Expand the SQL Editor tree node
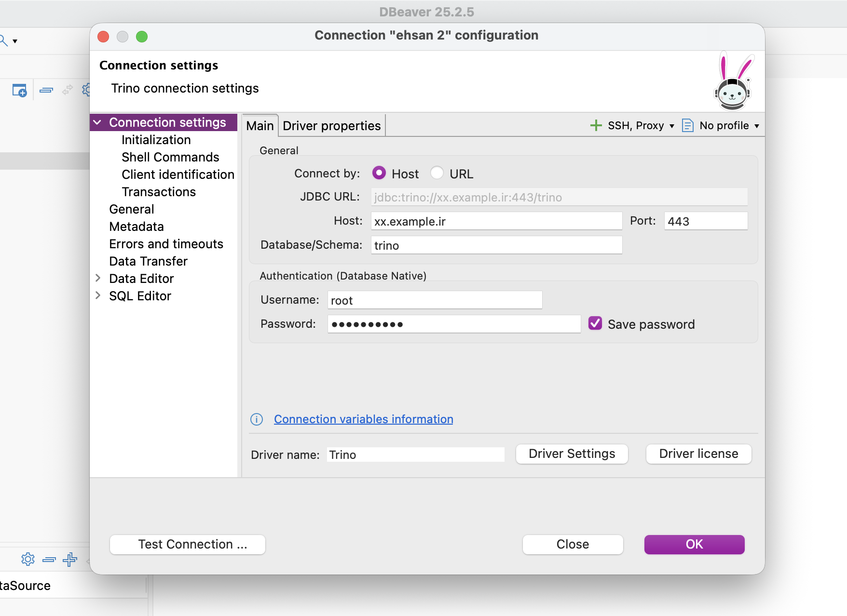The width and height of the screenshot is (847, 616). 98,295
